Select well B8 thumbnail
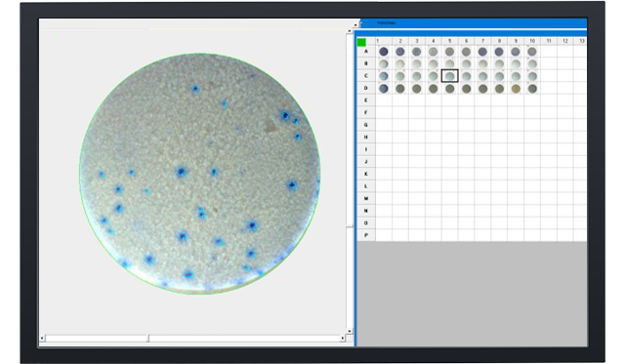 click(x=499, y=63)
